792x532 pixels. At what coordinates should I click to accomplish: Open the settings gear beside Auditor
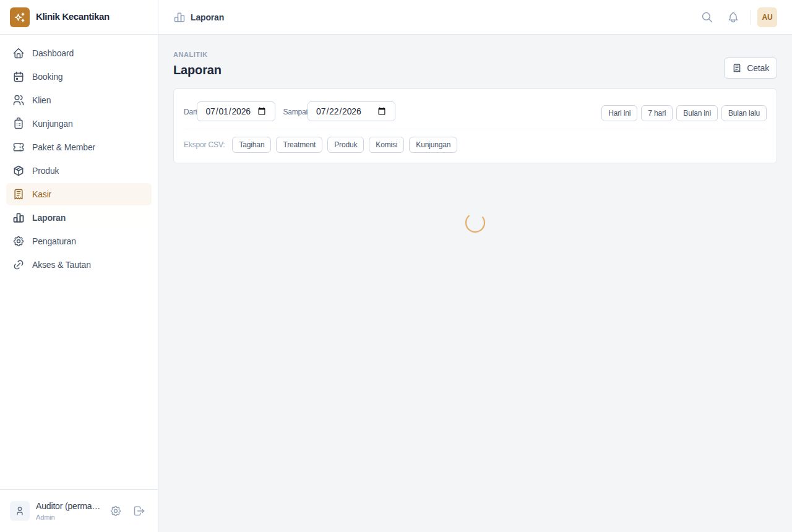[x=116, y=511]
